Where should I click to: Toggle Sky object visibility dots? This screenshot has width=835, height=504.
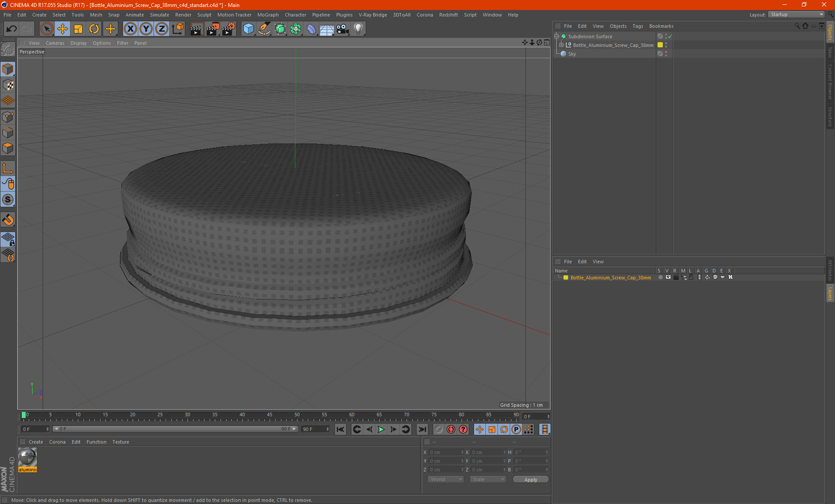click(x=666, y=53)
